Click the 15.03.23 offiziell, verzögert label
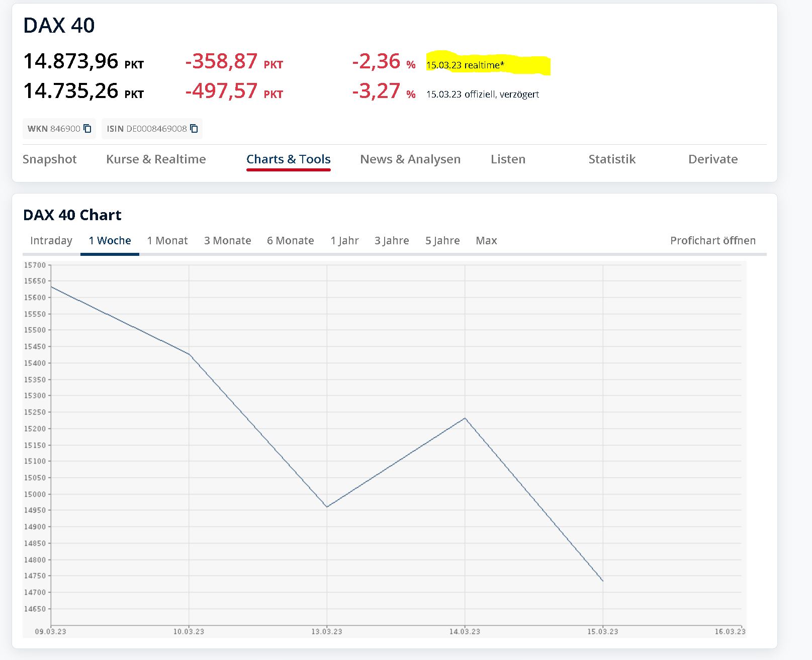 click(483, 95)
